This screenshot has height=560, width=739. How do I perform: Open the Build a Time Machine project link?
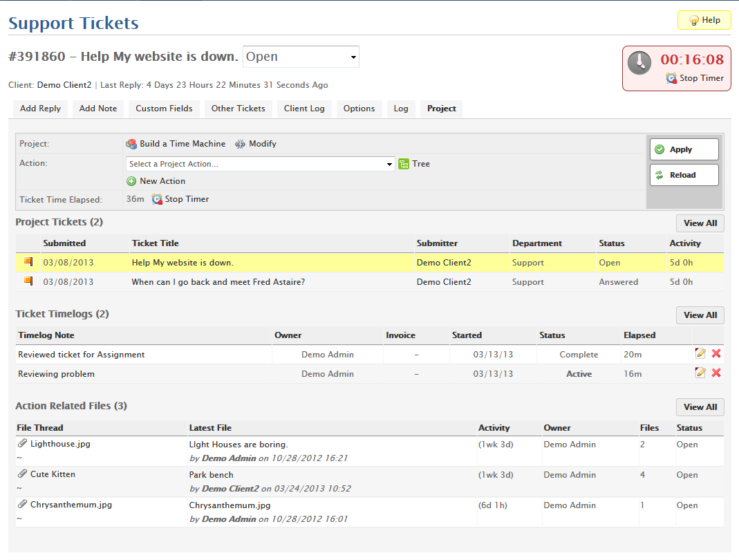182,144
